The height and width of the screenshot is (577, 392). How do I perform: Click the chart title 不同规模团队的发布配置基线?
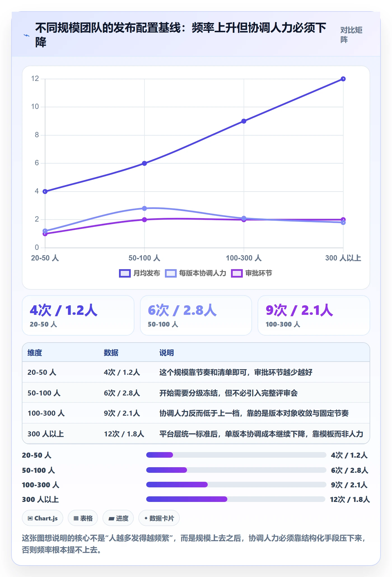click(x=108, y=28)
